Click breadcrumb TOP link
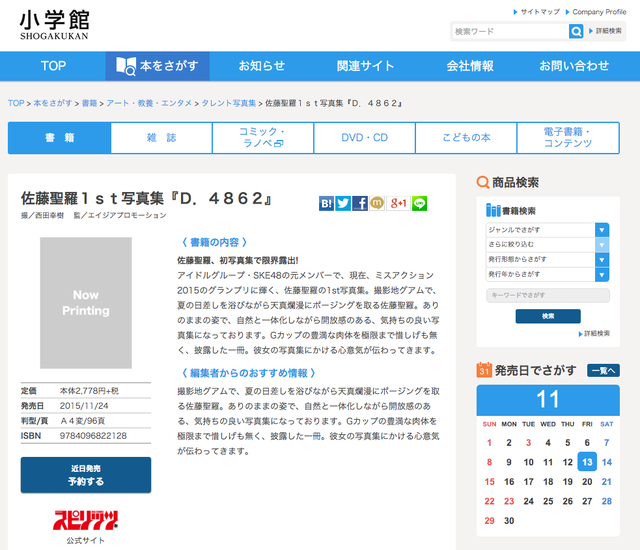This screenshot has width=640, height=550. (x=16, y=103)
